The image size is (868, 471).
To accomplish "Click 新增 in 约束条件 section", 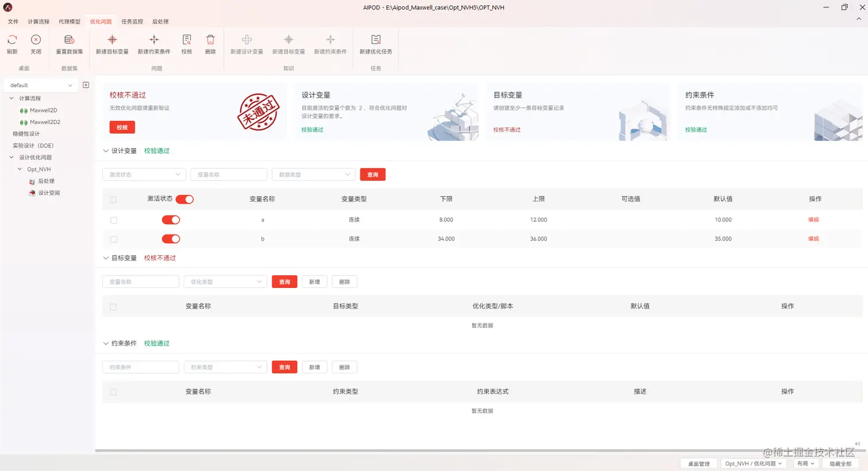I will (x=315, y=367).
